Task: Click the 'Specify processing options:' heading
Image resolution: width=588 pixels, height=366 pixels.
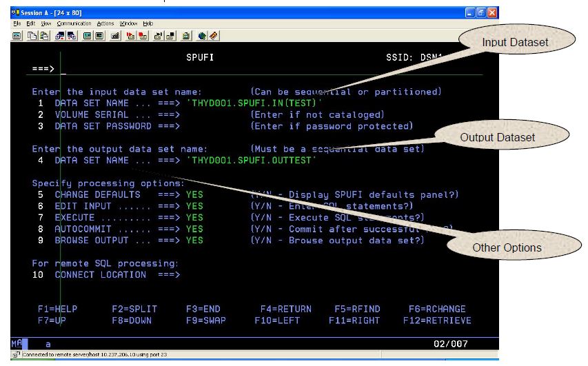Action: (108, 183)
